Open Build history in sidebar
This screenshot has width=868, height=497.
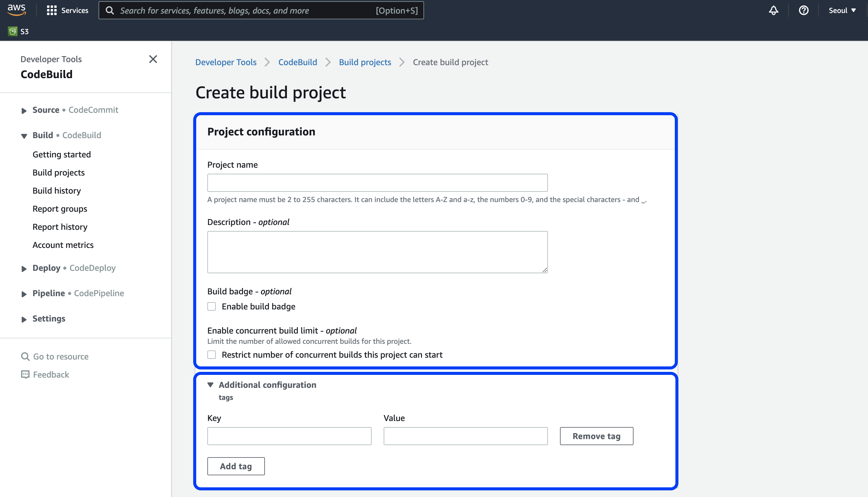(x=57, y=191)
